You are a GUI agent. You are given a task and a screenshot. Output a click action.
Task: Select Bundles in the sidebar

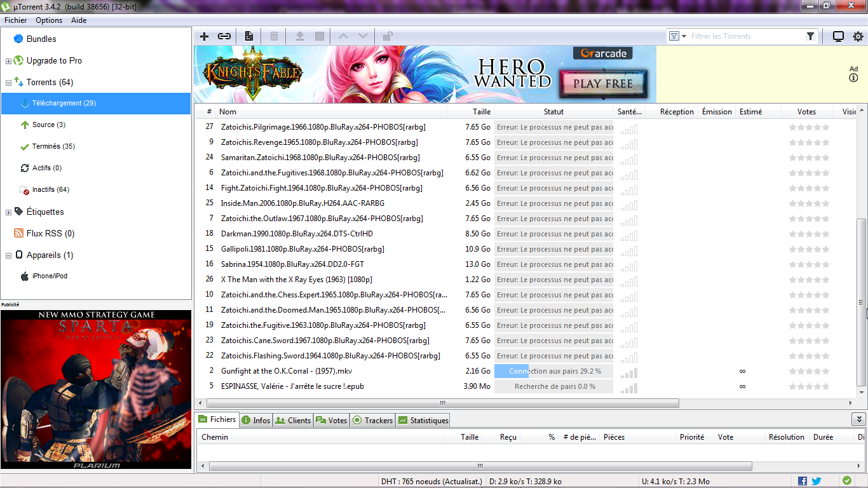tap(41, 39)
